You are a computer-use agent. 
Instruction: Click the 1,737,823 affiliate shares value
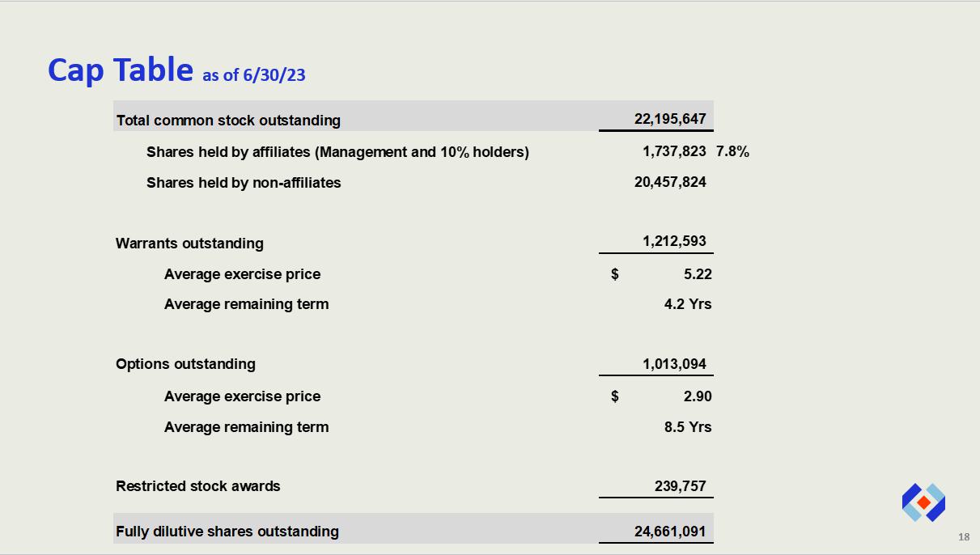tap(674, 151)
